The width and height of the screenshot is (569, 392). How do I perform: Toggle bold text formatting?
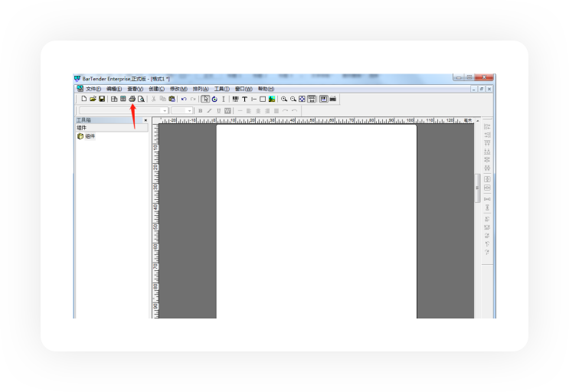201,110
